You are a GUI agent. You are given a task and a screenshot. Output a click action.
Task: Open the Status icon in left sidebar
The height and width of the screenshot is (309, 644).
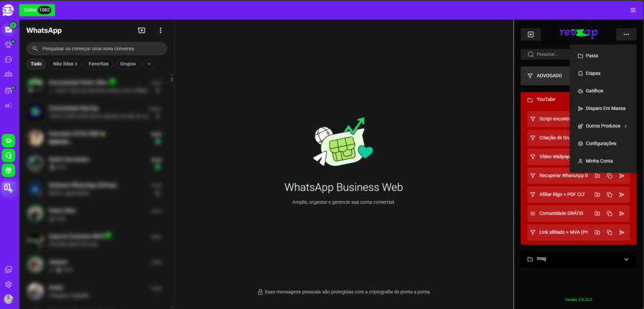point(9,45)
